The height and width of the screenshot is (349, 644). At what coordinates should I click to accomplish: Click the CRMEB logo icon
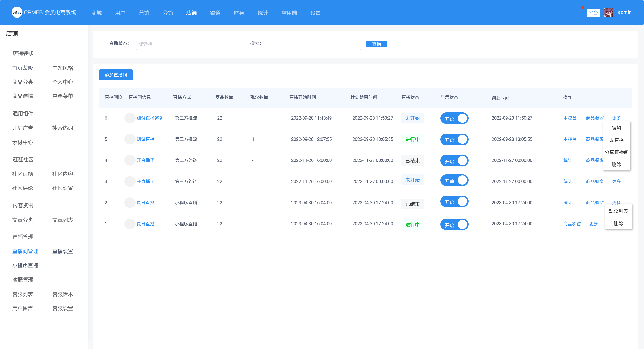17,12
